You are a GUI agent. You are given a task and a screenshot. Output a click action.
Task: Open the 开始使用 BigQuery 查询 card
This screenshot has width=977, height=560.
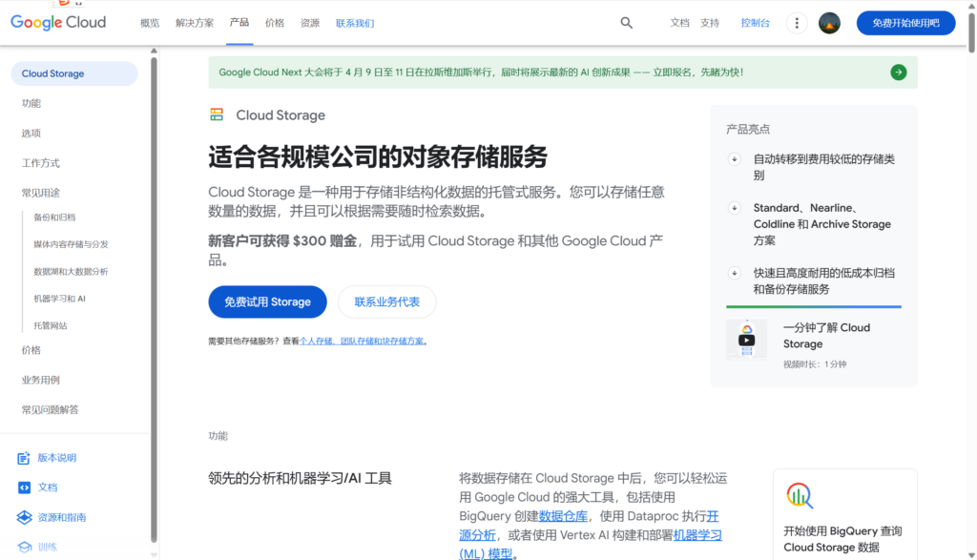click(x=845, y=514)
